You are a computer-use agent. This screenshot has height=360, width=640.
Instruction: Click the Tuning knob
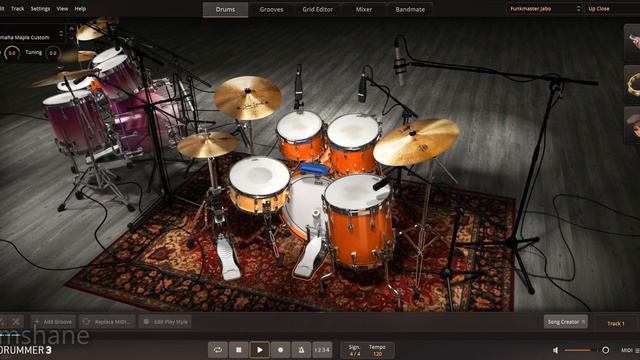click(x=53, y=53)
